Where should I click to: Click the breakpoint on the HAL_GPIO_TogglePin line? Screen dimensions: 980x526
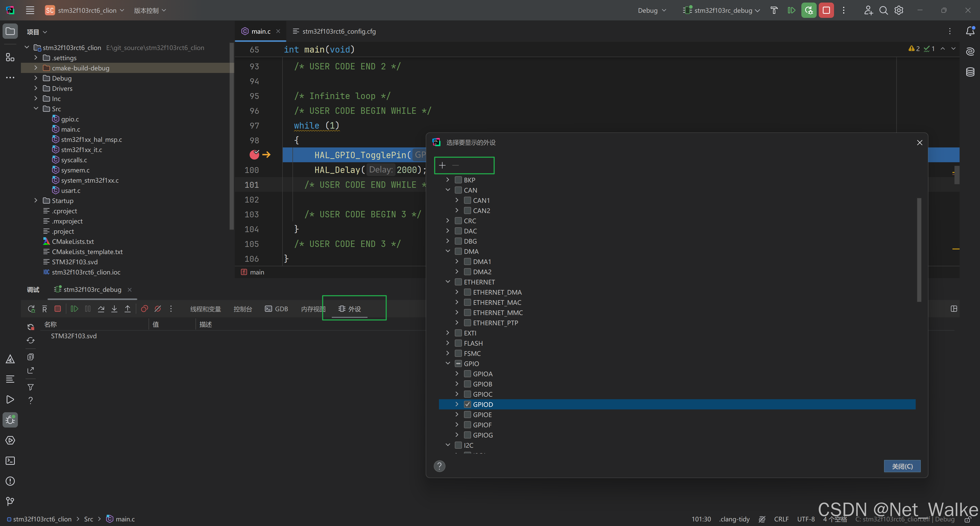(x=254, y=154)
